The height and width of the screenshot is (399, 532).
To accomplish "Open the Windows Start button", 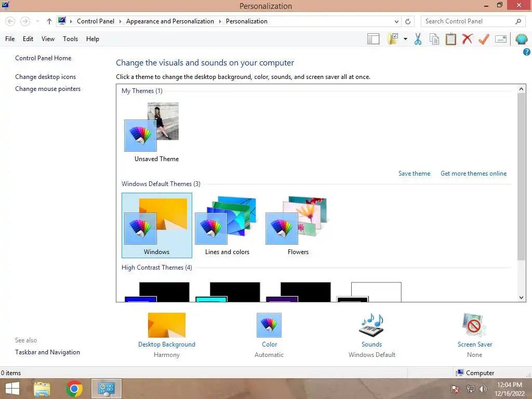I will 12,389.
